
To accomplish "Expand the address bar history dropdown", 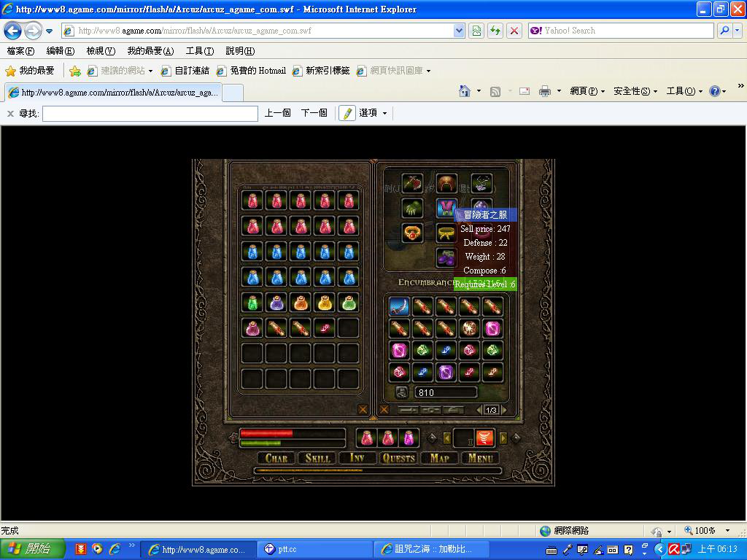I will [x=459, y=31].
